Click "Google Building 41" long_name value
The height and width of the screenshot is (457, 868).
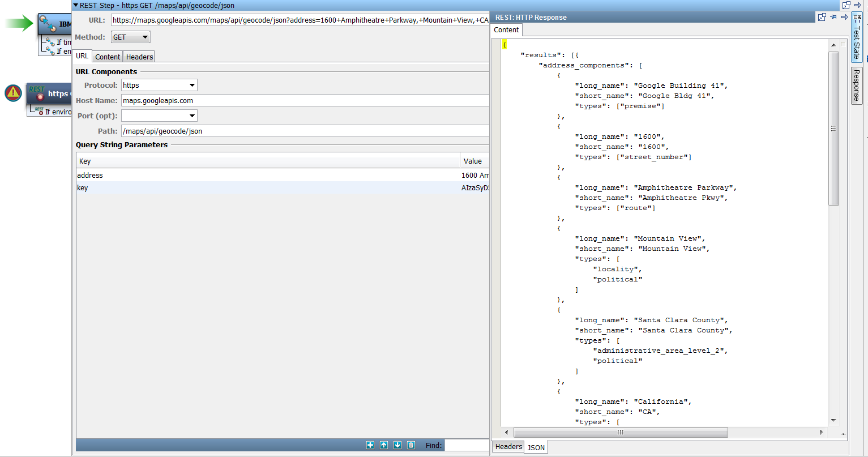click(x=679, y=86)
